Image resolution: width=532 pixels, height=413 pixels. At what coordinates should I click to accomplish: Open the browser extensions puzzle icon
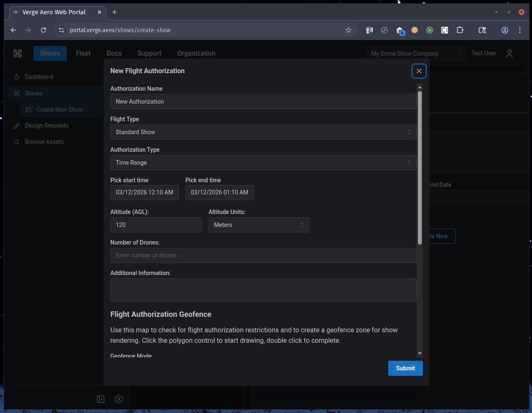tap(460, 30)
